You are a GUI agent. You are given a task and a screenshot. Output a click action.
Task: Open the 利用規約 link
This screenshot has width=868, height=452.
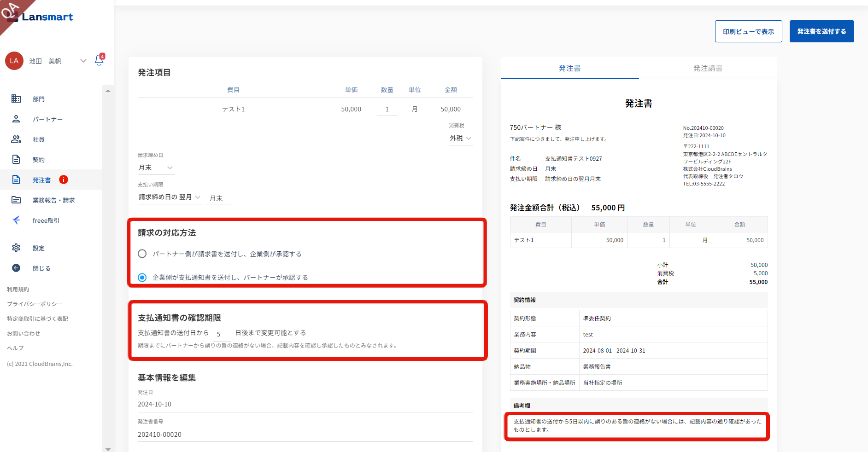click(x=18, y=289)
